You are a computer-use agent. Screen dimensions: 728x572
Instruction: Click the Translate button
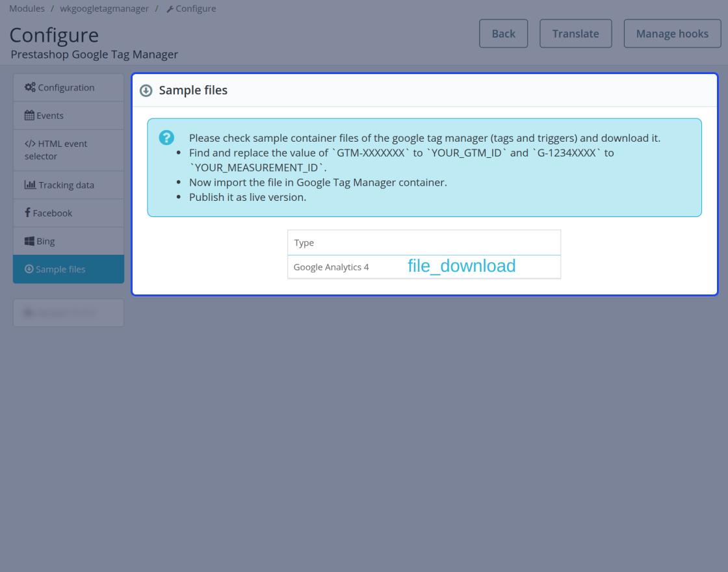point(576,33)
